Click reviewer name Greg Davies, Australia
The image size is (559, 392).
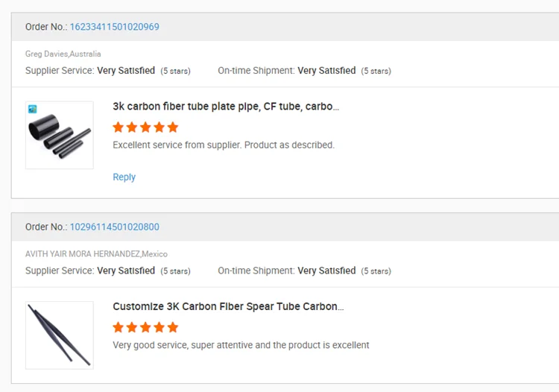coord(63,54)
